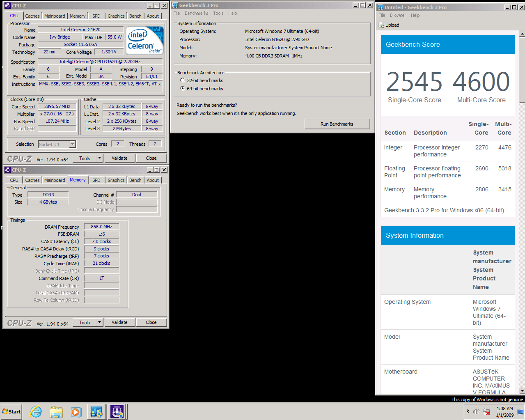Open Graphics tab in bottom CPU-Z window
Image resolution: width=525 pixels, height=420 pixels.
(116, 180)
